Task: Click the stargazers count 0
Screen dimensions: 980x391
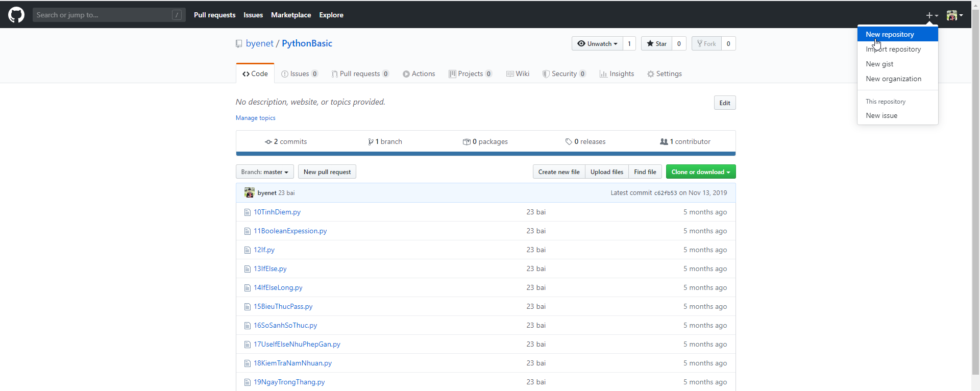Action: 679,43
